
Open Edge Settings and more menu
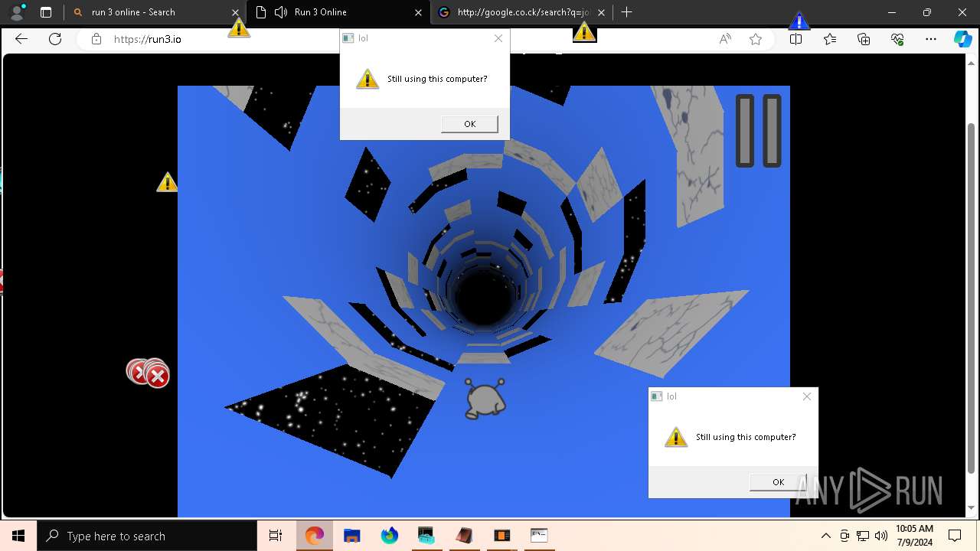[931, 39]
